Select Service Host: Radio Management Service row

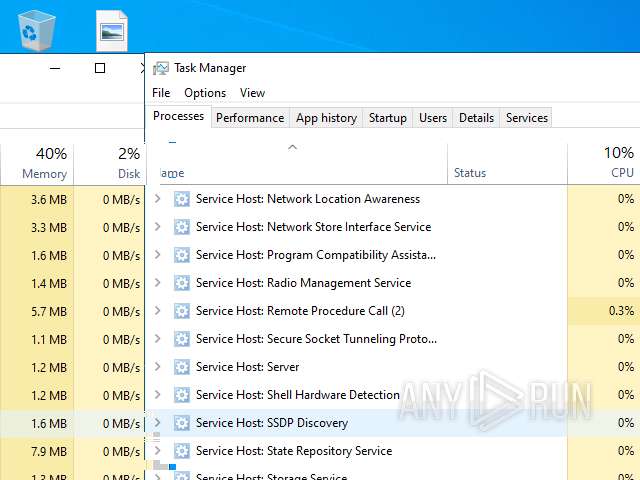click(393, 283)
